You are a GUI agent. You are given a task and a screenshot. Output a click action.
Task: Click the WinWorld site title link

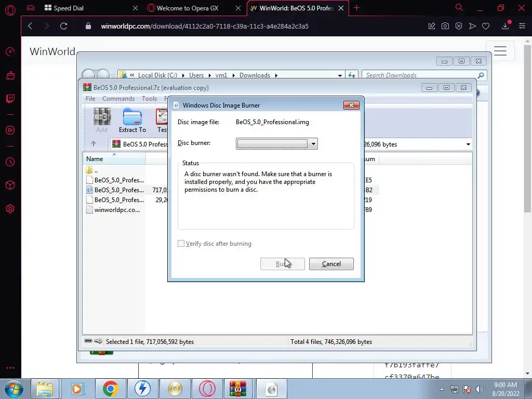[52, 51]
